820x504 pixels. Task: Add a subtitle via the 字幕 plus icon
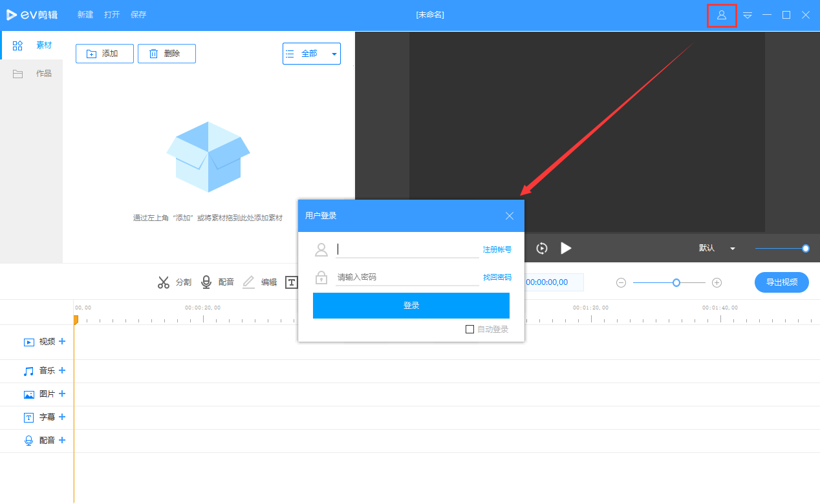point(61,417)
